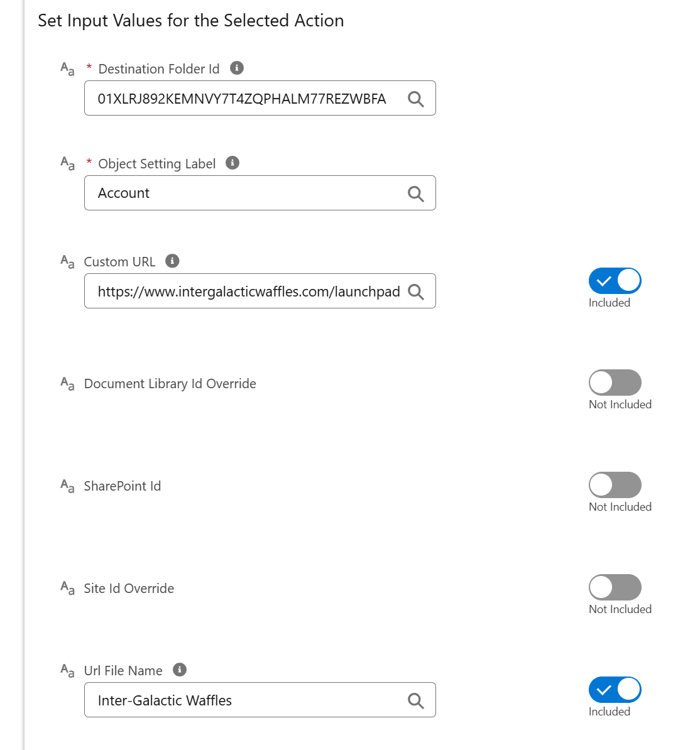The height and width of the screenshot is (750, 700).
Task: Click search icon in Custom URL field
Action: click(x=416, y=292)
